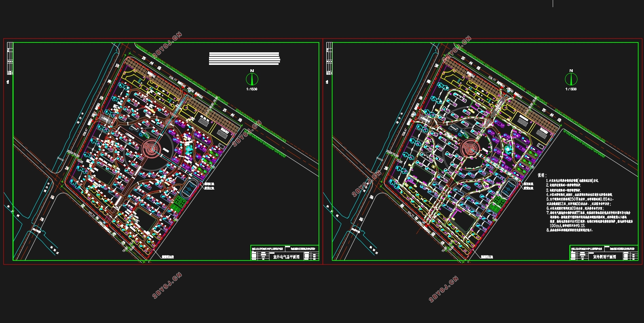
Task: Select the white legend bars in left sheet
Action: click(244, 58)
